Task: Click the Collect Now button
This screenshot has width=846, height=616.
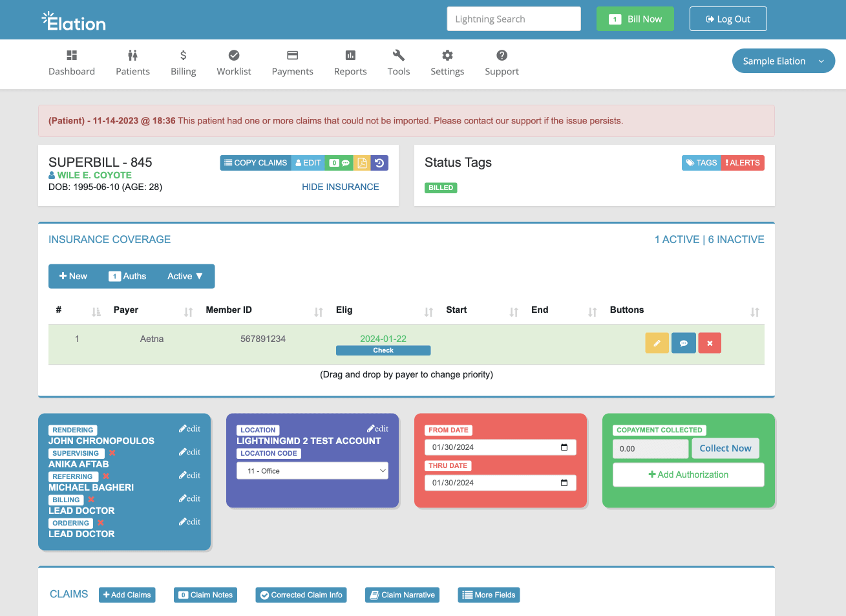Action: (x=725, y=448)
